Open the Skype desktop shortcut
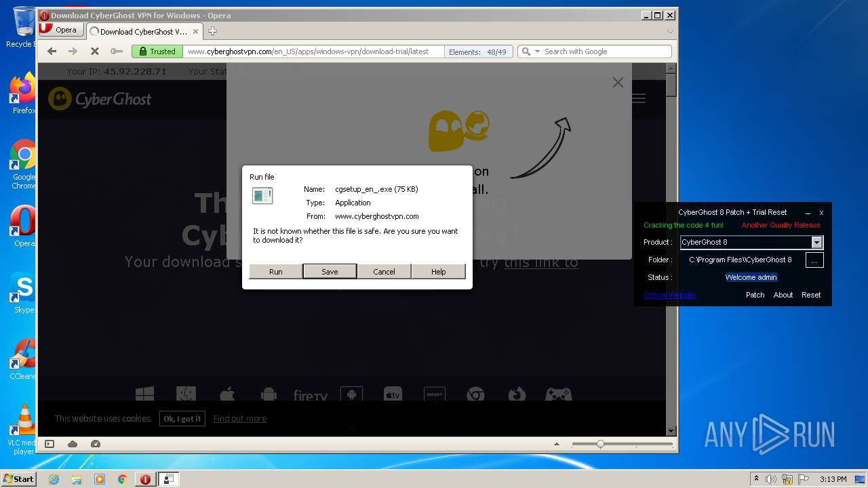This screenshot has width=868, height=488. click(x=24, y=293)
